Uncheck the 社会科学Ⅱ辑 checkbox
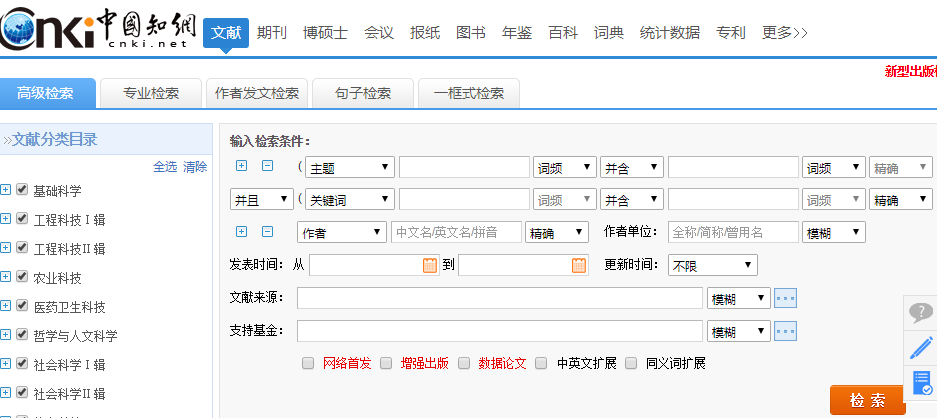The height and width of the screenshot is (418, 937). pos(22,392)
